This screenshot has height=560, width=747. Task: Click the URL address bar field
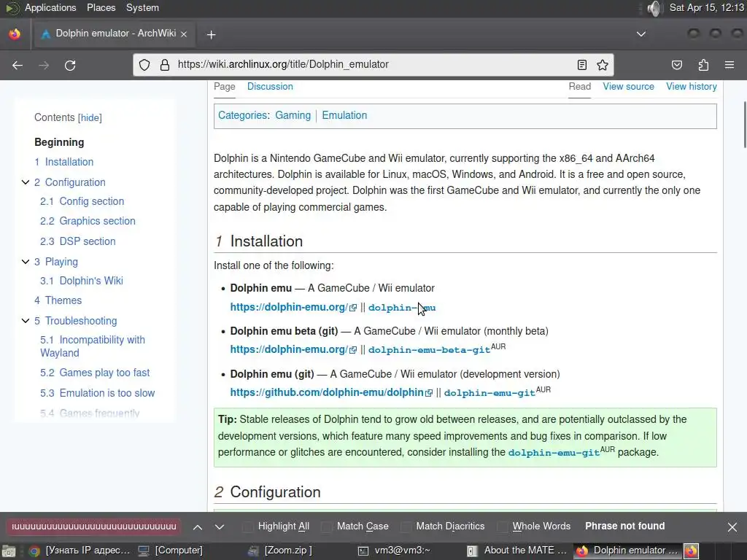373,65
